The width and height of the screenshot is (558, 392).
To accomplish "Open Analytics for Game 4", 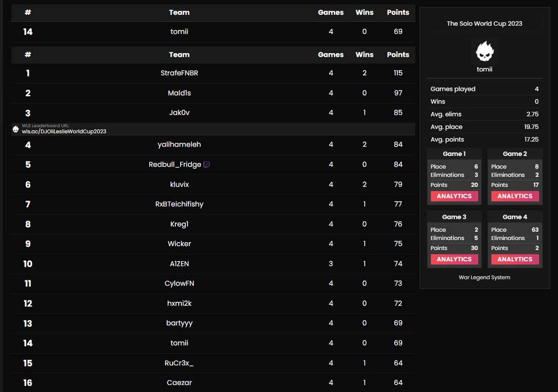I will pyautogui.click(x=514, y=259).
